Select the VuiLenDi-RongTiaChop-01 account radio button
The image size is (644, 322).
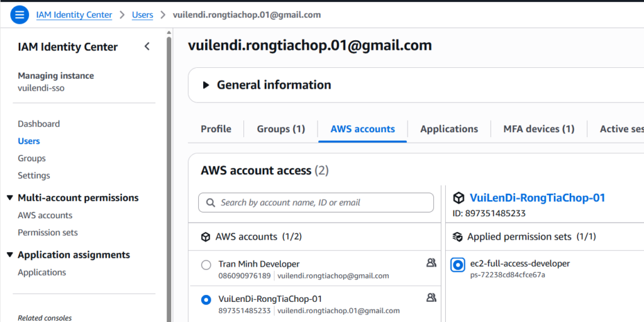206,300
